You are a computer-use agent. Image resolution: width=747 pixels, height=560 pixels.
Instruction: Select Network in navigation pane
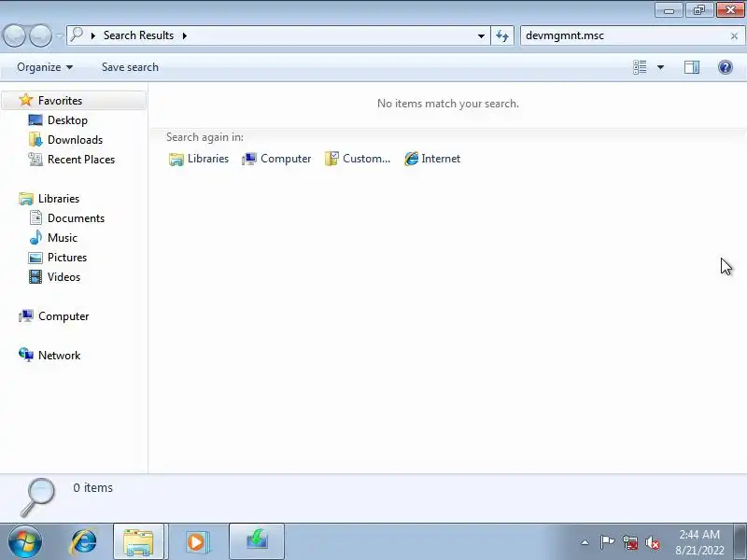pyautogui.click(x=59, y=355)
